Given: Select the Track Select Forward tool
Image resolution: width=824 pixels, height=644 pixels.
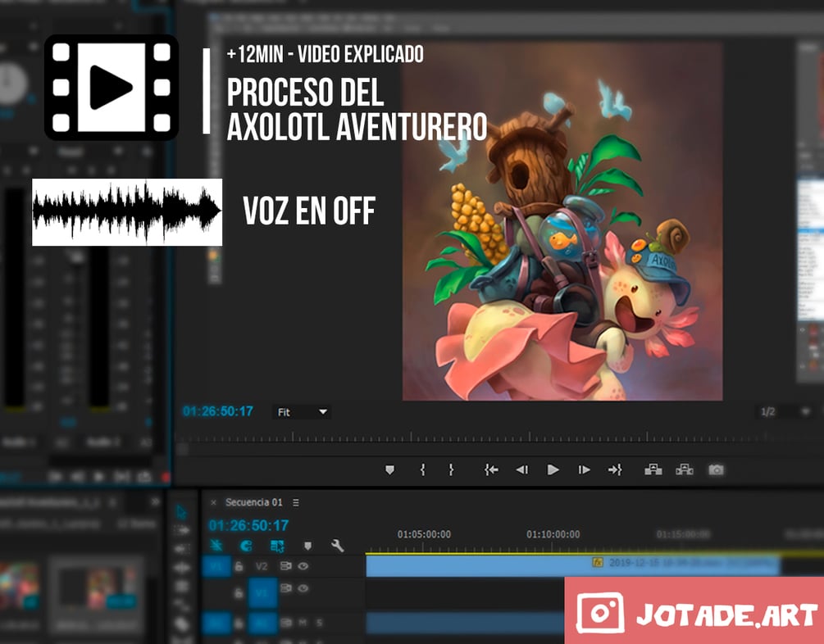Looking at the screenshot, I should click(x=182, y=531).
